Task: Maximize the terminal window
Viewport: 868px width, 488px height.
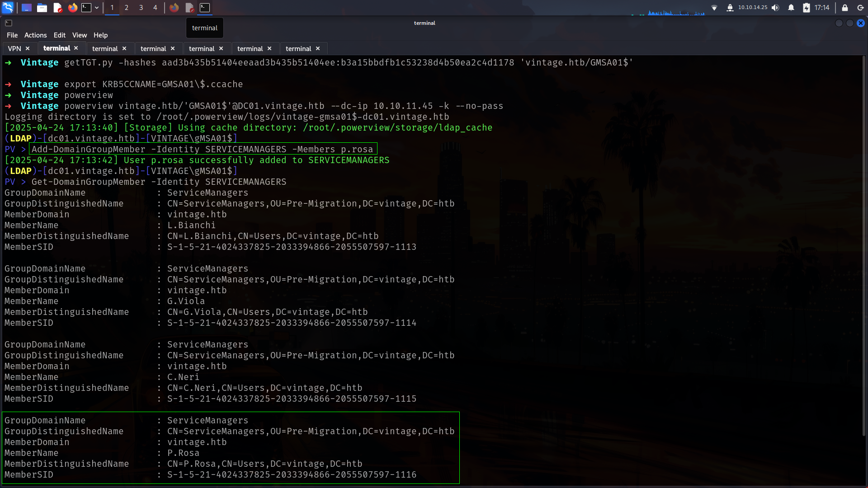Action: pyautogui.click(x=850, y=23)
